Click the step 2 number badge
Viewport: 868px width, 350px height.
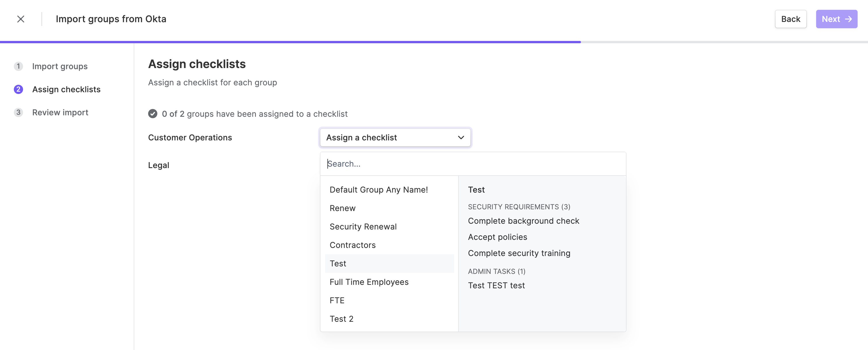coord(18,89)
